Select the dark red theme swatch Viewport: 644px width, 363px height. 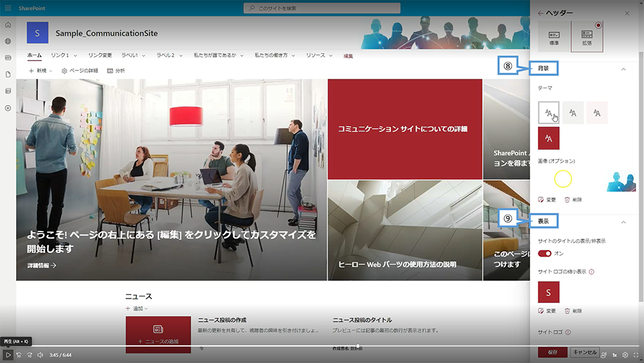pyautogui.click(x=549, y=138)
